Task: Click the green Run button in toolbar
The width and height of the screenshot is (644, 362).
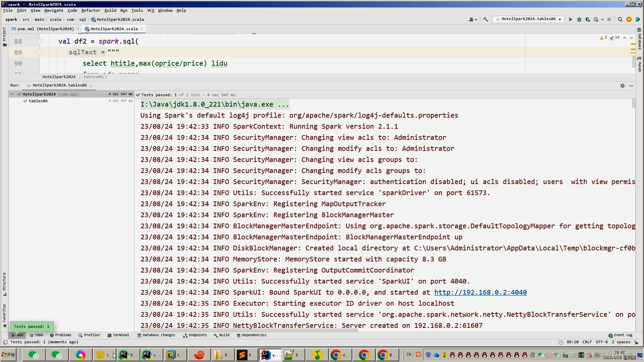Action: tap(571, 19)
